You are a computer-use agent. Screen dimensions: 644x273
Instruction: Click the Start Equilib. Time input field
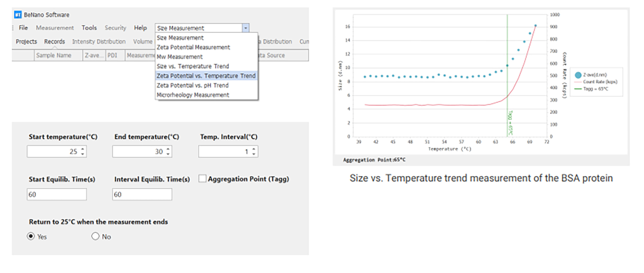coord(57,194)
